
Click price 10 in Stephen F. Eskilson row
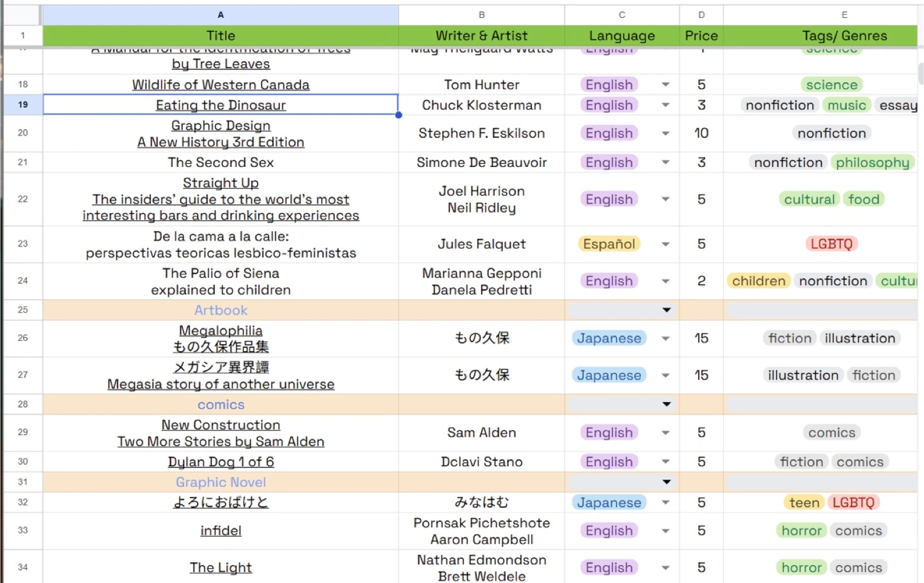point(701,134)
